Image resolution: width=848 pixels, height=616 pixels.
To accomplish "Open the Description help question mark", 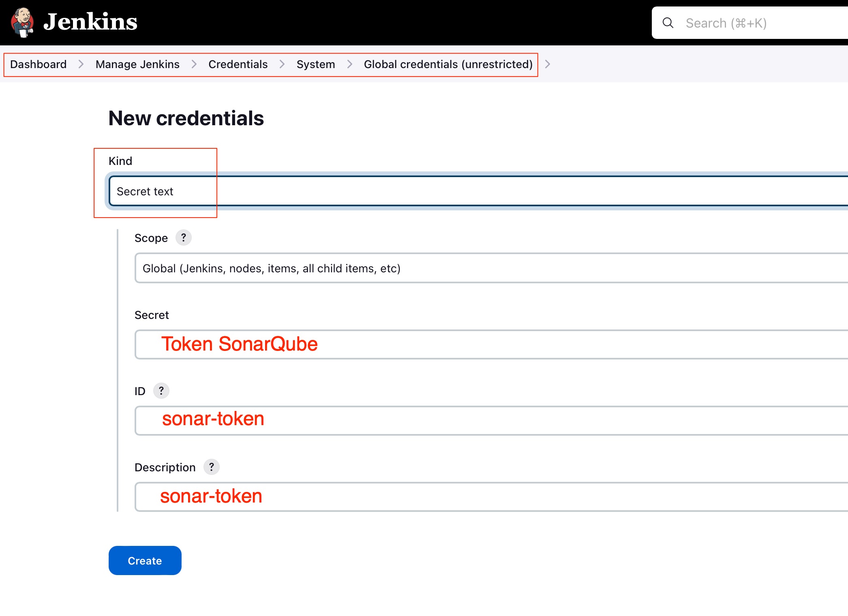I will [x=211, y=467].
